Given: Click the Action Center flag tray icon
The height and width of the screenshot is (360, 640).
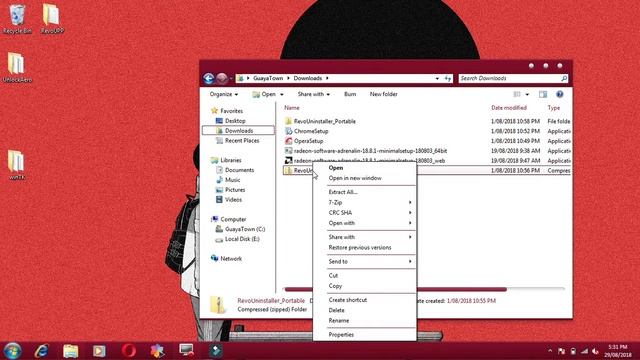Looking at the screenshot, I should [562, 351].
